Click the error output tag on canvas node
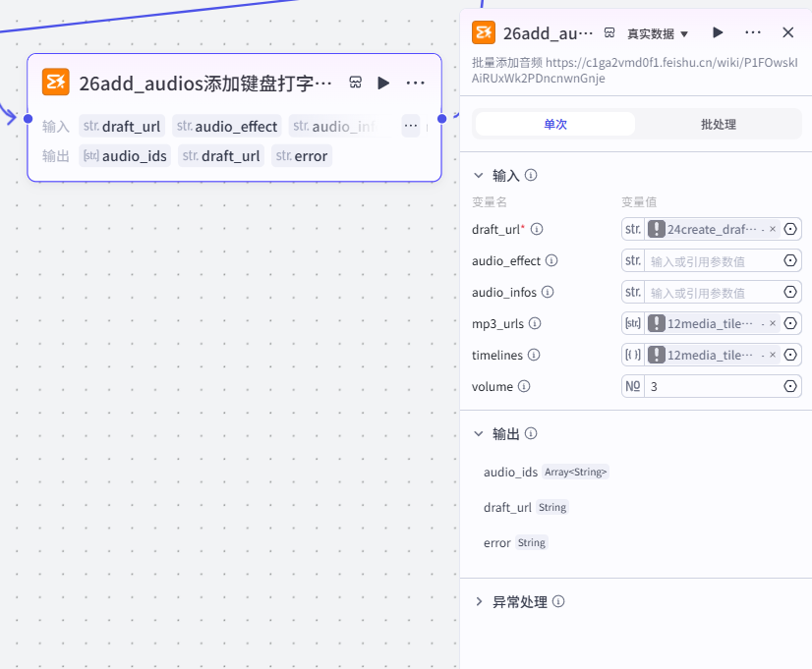Image resolution: width=812 pixels, height=669 pixels. click(x=302, y=156)
